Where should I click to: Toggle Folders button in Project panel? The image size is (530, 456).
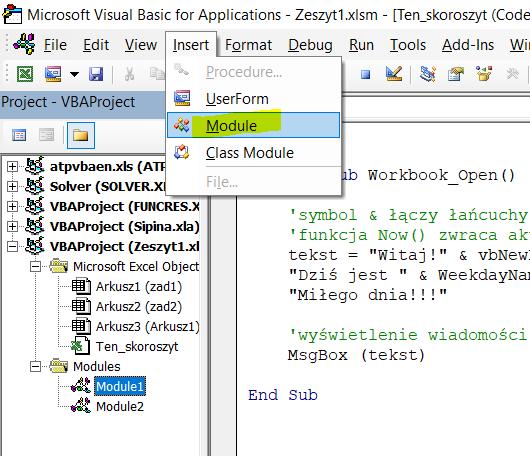pos(81,136)
